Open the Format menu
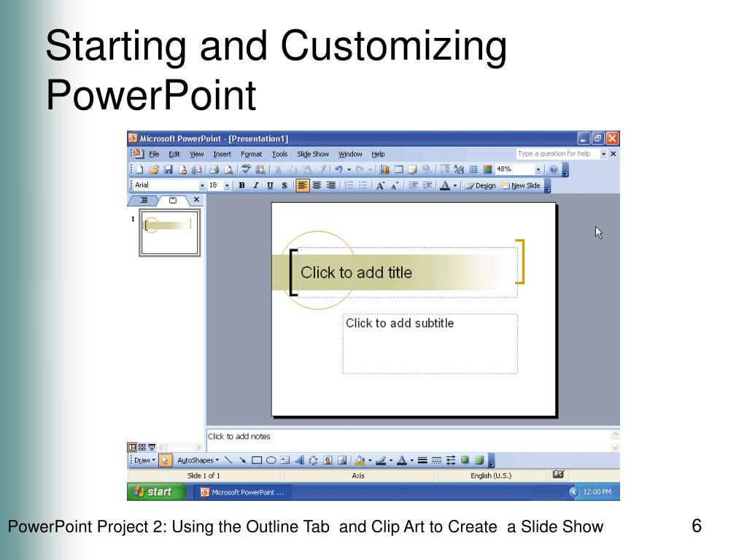 tap(251, 155)
